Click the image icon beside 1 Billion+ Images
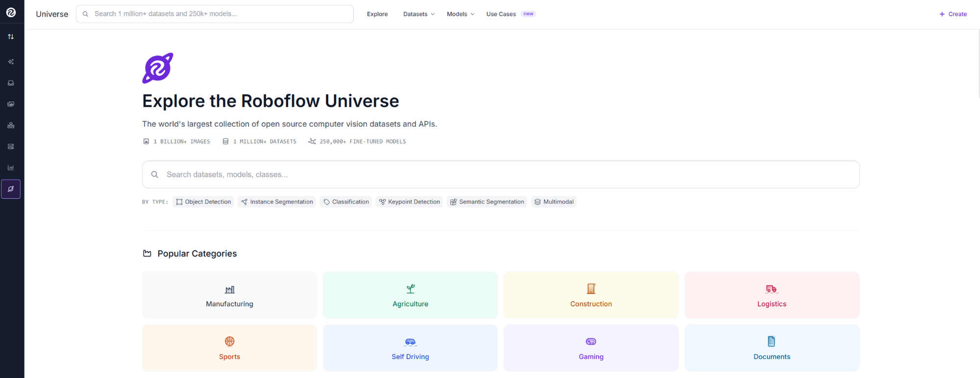This screenshot has height=378, width=980. 146,142
